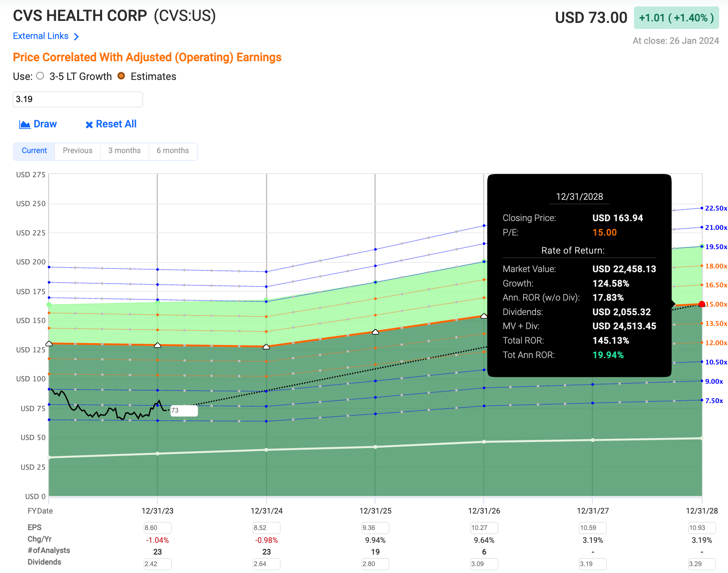
Task: Click the dividend line point at 12/31/25
Action: point(375,447)
